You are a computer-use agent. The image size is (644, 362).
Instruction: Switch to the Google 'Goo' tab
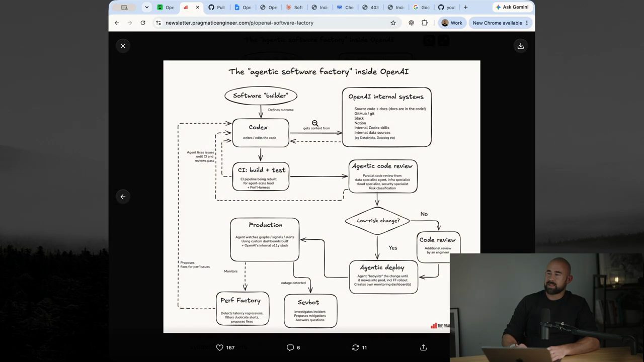pos(422,7)
